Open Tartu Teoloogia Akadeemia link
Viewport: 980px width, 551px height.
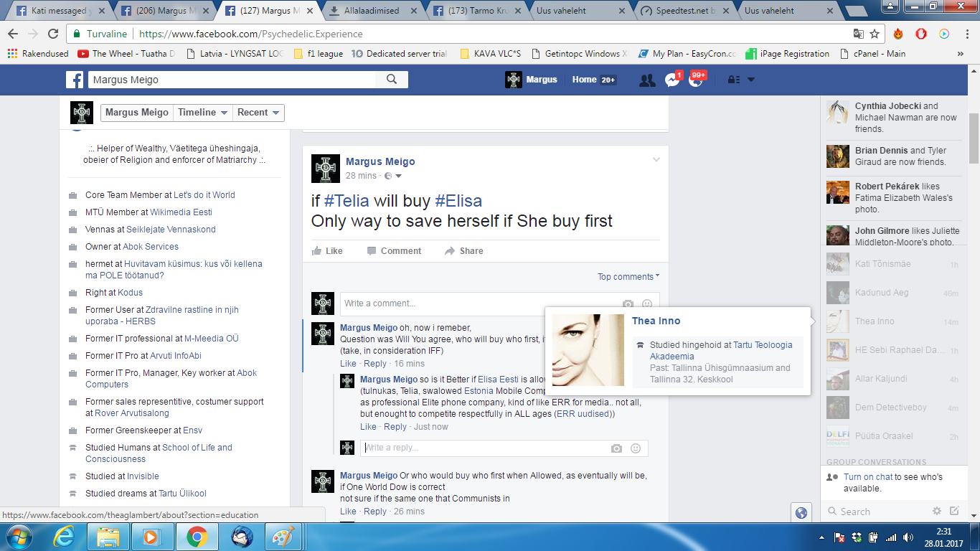[x=721, y=351]
